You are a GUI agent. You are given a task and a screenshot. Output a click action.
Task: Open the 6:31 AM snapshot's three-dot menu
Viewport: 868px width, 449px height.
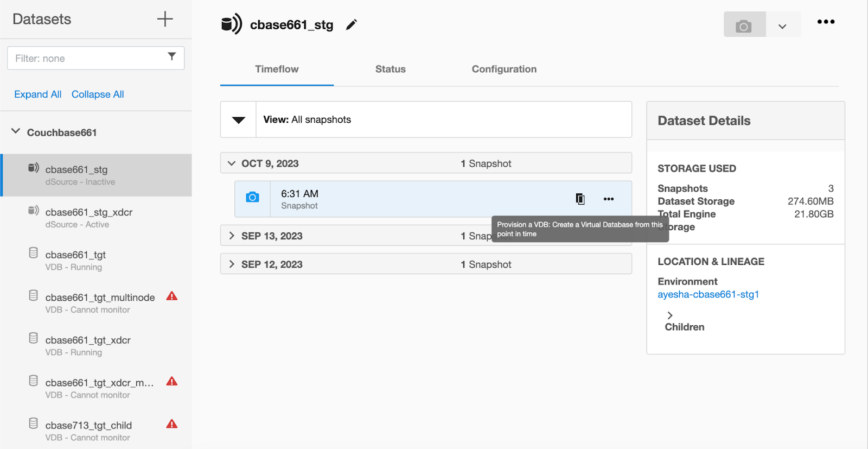point(609,199)
